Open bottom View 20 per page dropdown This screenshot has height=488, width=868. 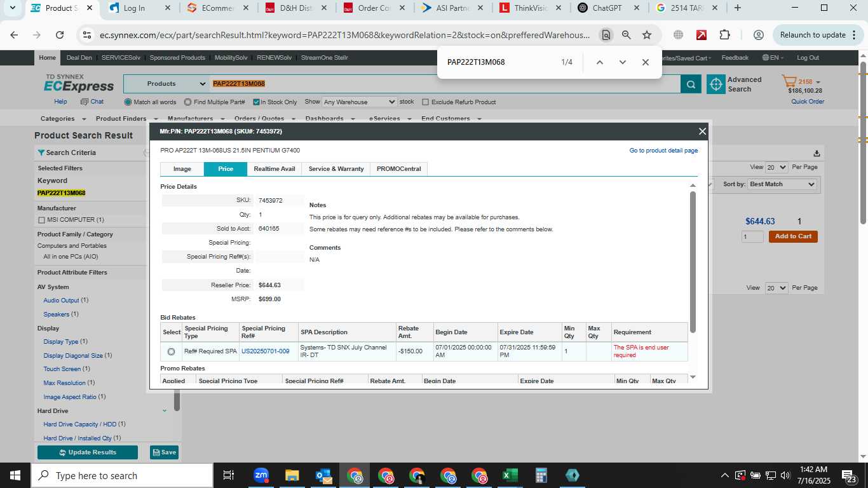(x=776, y=288)
